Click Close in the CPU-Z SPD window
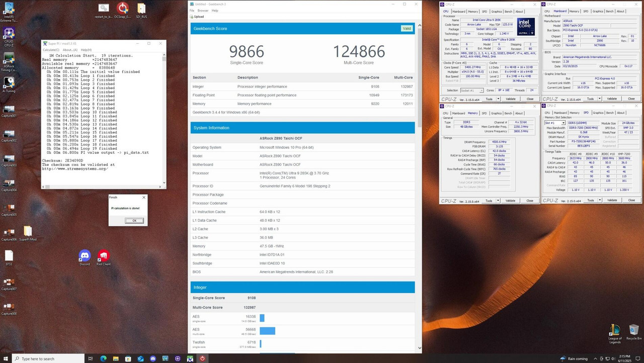 click(631, 201)
